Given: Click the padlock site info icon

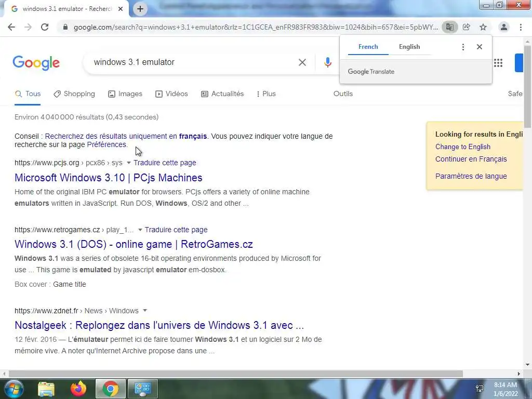Looking at the screenshot, I should tap(65, 27).
